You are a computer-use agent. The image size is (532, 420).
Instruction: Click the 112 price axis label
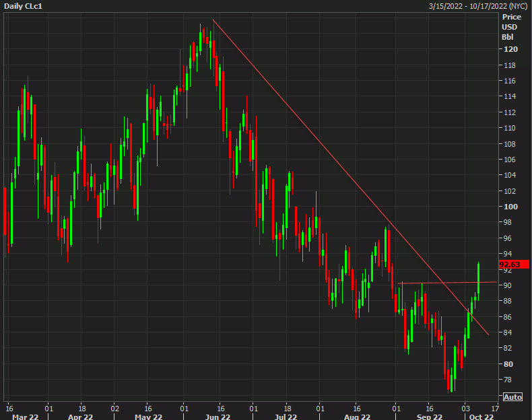510,112
